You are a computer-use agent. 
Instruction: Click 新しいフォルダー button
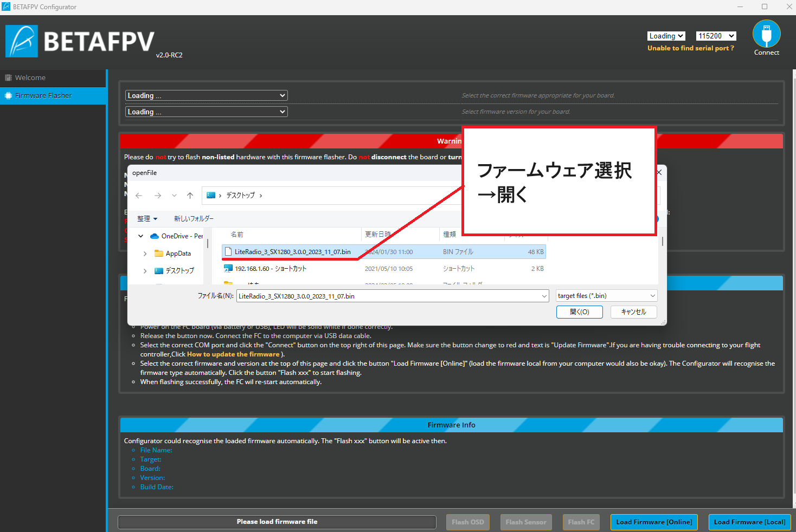[194, 219]
